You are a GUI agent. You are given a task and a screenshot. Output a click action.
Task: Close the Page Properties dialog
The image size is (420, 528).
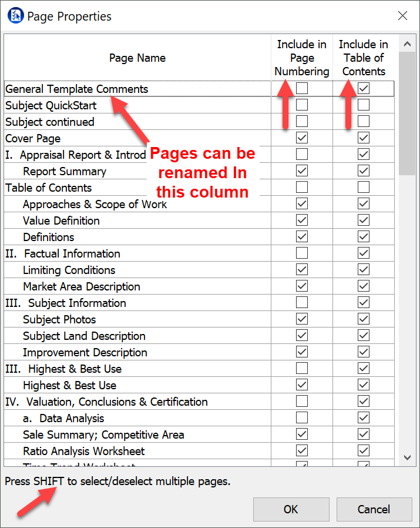point(402,16)
